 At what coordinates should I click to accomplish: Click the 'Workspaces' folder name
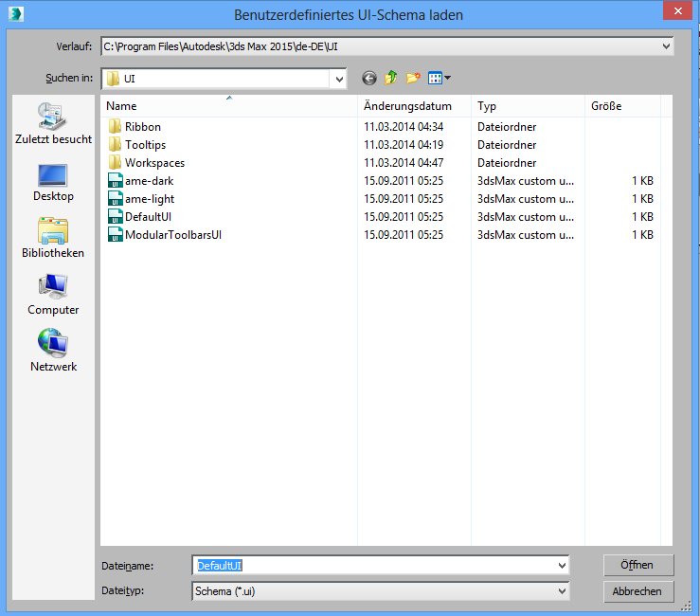pos(155,163)
